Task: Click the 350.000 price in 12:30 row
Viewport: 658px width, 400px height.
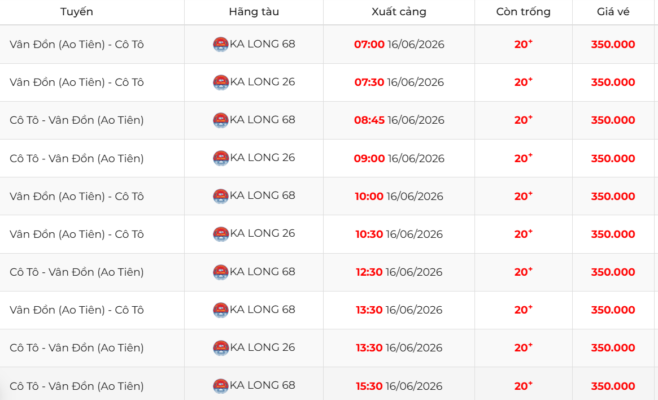Action: click(x=613, y=272)
